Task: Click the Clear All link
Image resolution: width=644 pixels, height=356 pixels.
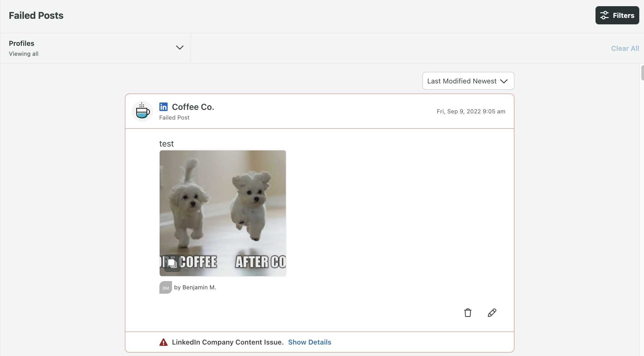Action: pos(625,48)
